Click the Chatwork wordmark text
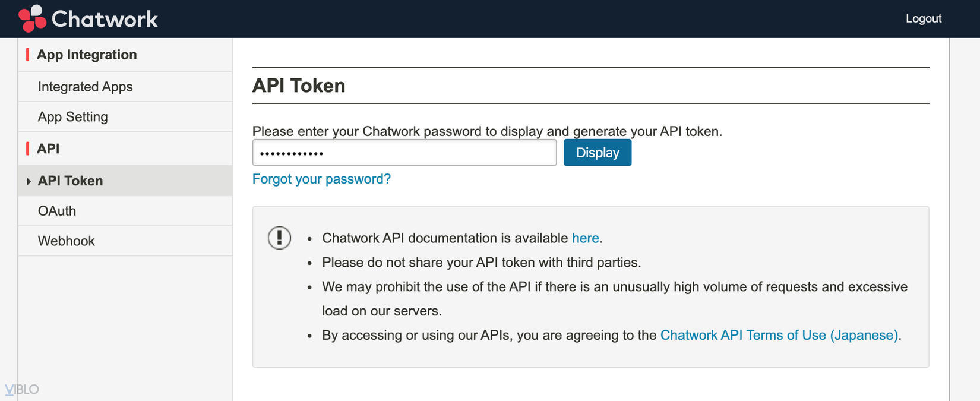 [x=105, y=19]
